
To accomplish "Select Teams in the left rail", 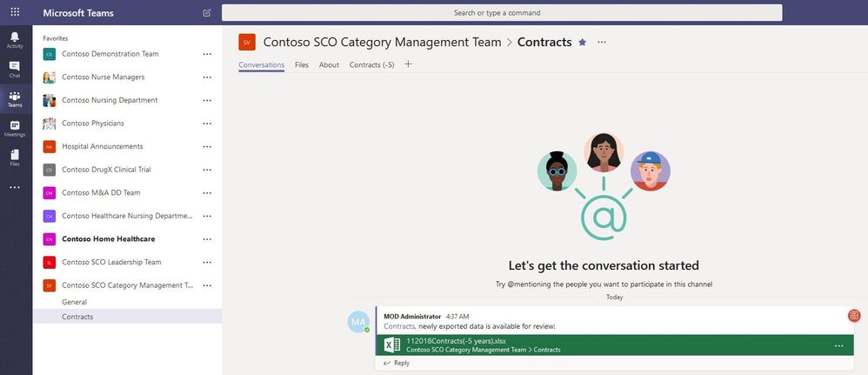I will pos(15,99).
